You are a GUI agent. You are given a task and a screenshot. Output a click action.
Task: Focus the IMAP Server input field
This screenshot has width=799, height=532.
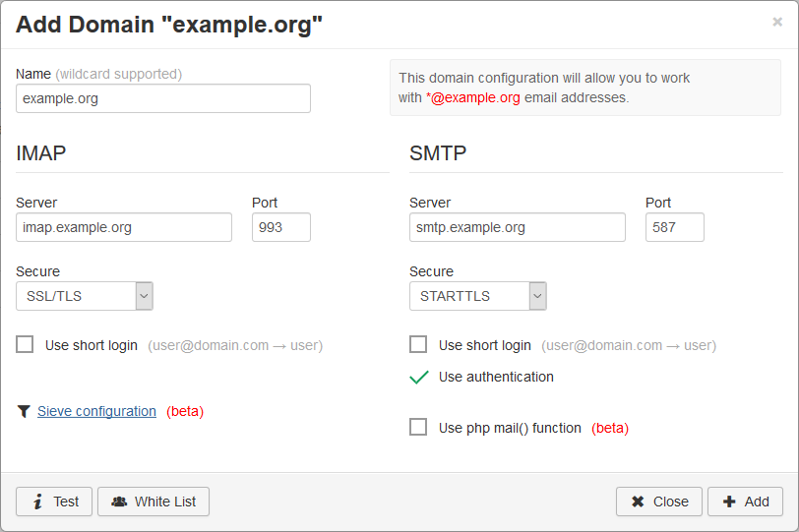click(124, 227)
